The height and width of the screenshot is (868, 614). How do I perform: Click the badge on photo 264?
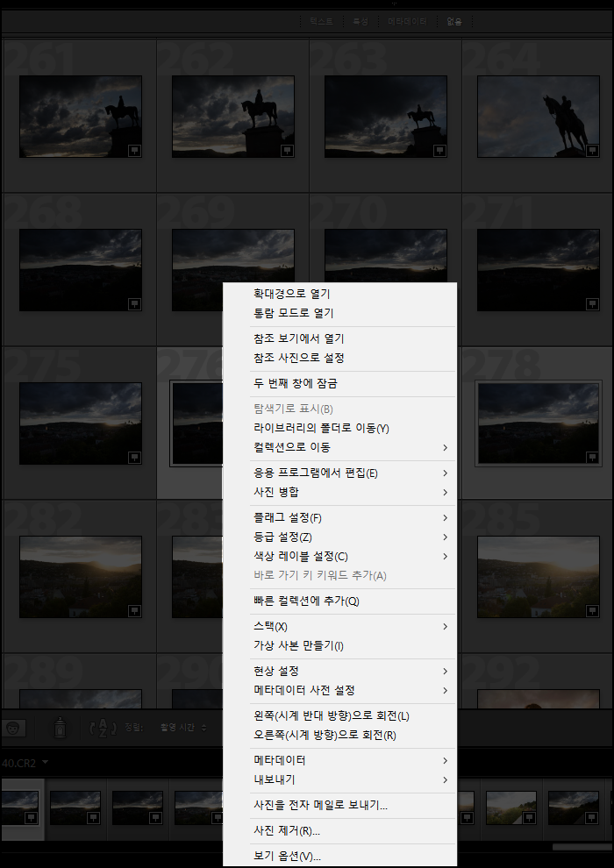pyautogui.click(x=592, y=151)
